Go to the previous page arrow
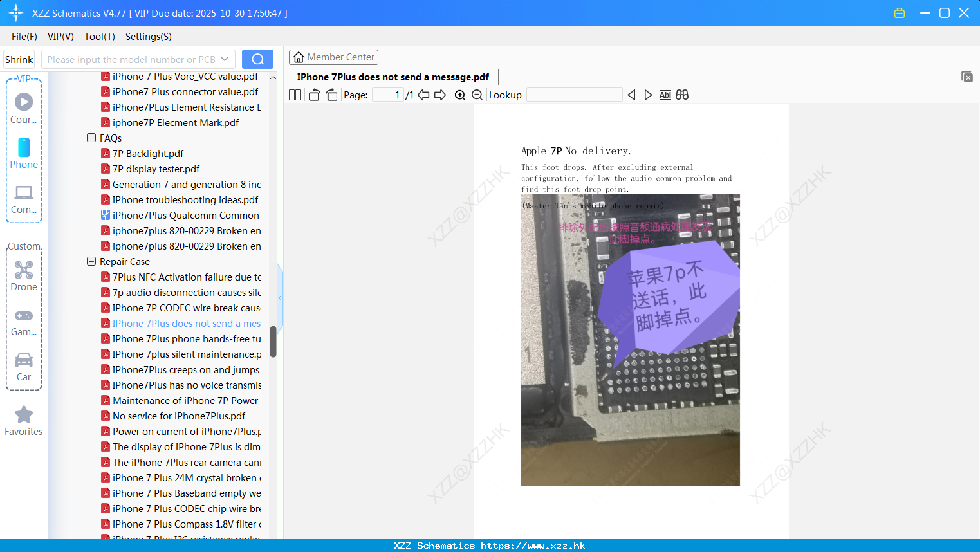980x552 pixels. 423,95
